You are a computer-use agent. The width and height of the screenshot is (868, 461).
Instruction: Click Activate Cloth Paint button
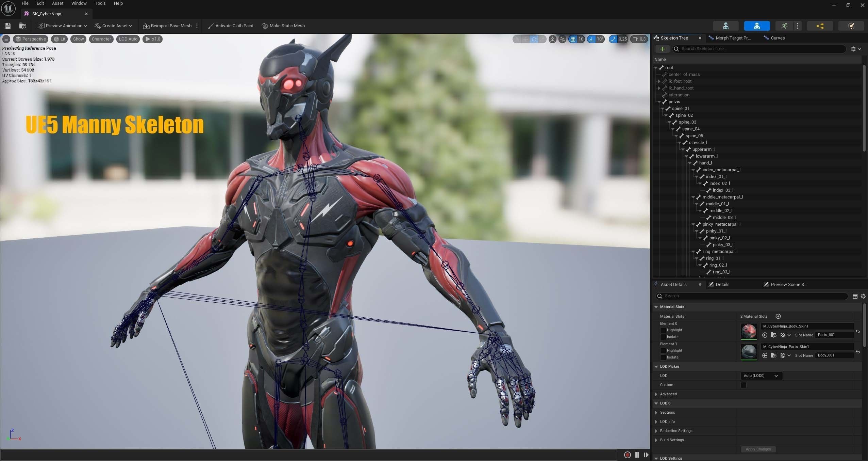[x=231, y=26]
